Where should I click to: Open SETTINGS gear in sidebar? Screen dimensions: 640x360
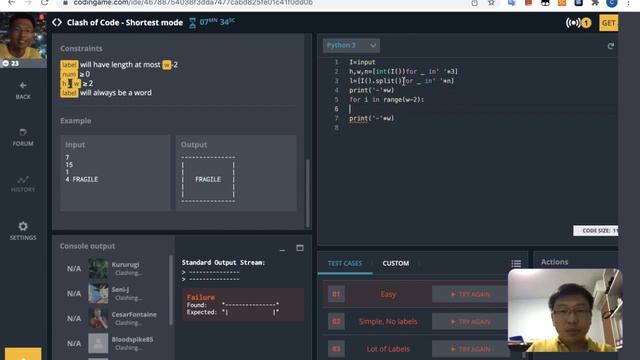(x=23, y=231)
